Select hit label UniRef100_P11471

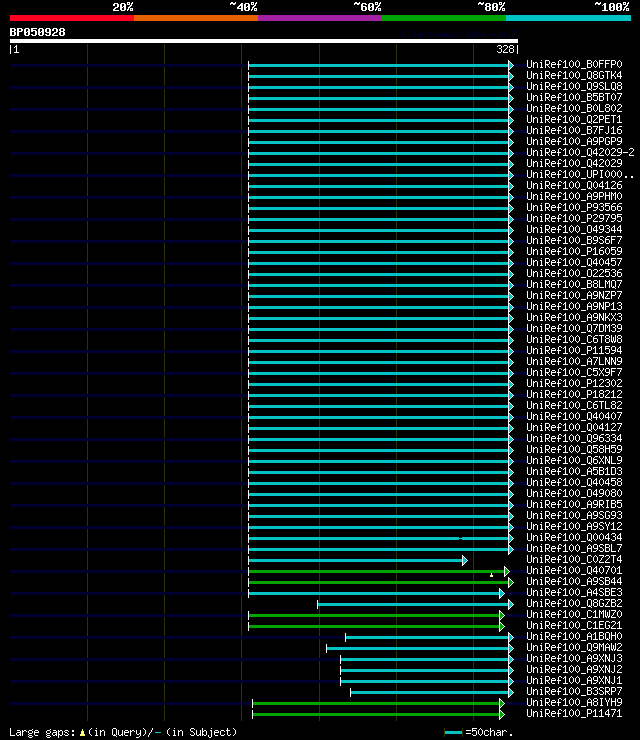pyautogui.click(x=574, y=714)
